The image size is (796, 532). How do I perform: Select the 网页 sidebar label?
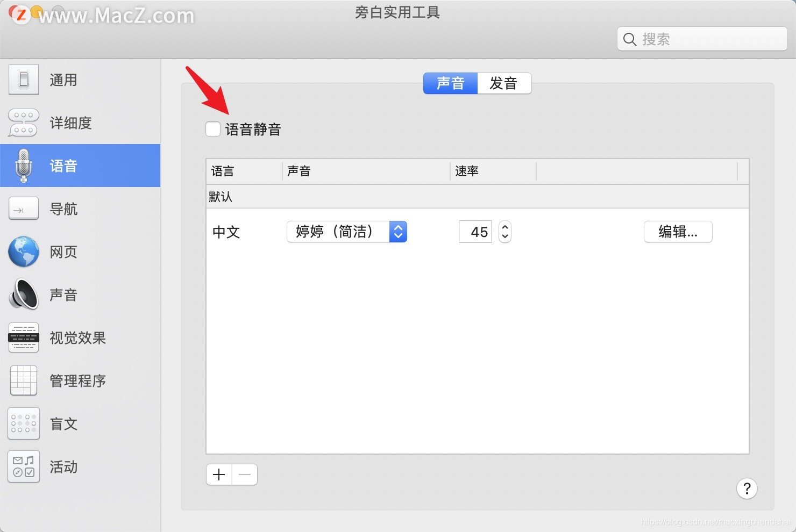pos(63,252)
